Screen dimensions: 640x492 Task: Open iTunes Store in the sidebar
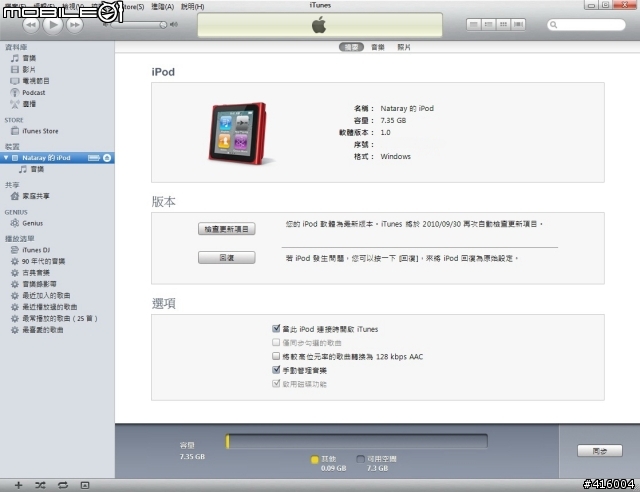[x=40, y=131]
